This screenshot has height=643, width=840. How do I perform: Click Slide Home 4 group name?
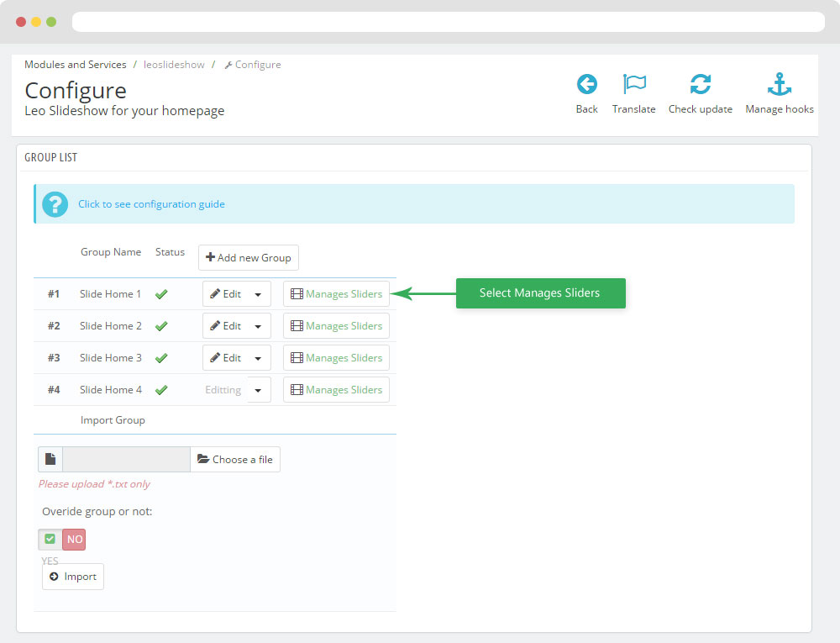click(x=111, y=390)
